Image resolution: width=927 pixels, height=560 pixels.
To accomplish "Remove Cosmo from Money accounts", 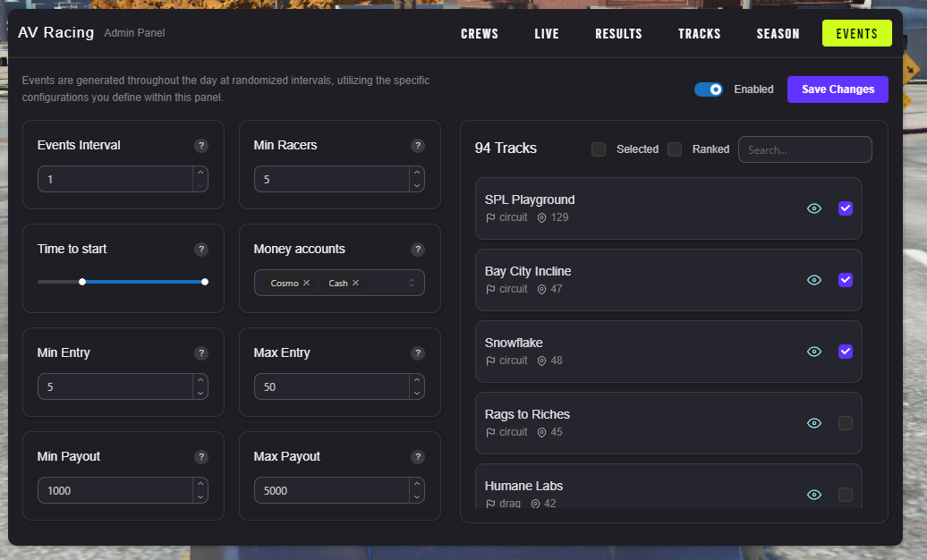I will click(x=307, y=283).
